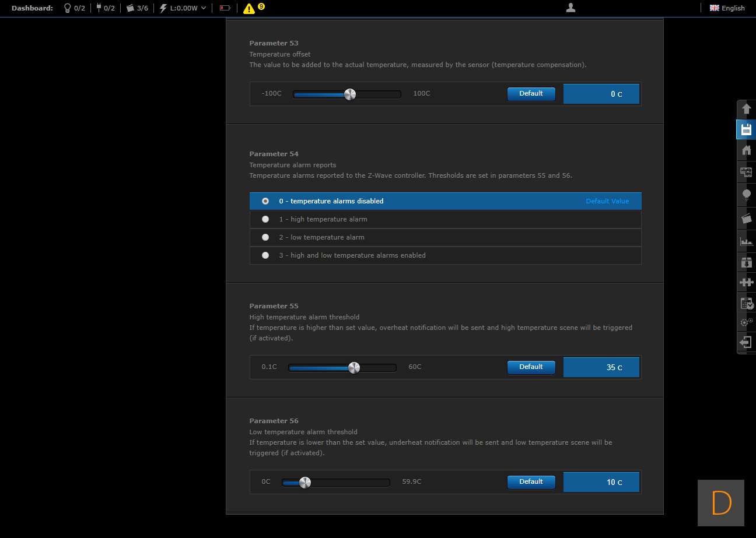Open the Home icon in the sidebar

pyautogui.click(x=745, y=150)
